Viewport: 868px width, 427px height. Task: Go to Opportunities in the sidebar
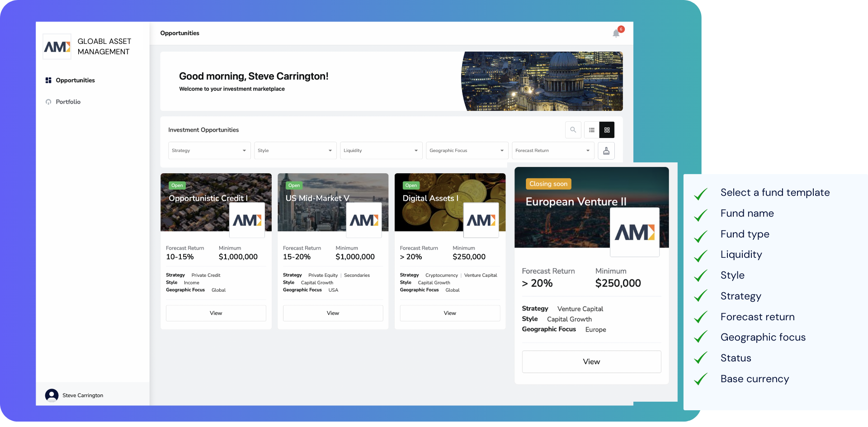75,80
